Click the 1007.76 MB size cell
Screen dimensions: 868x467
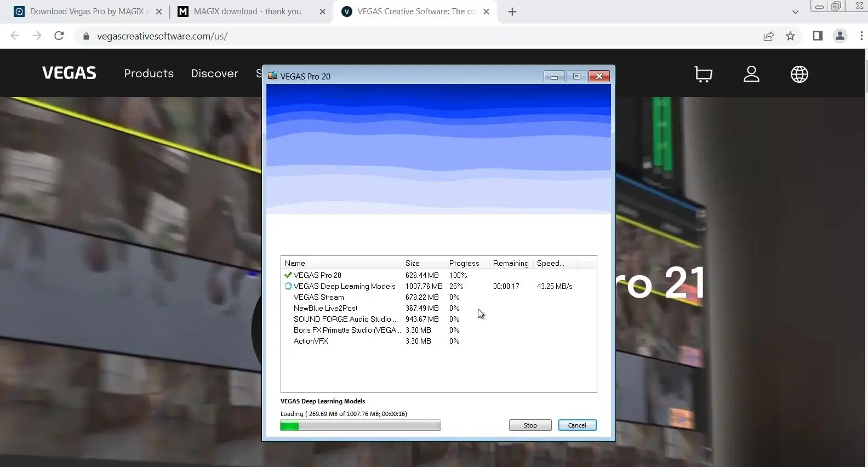(x=424, y=286)
